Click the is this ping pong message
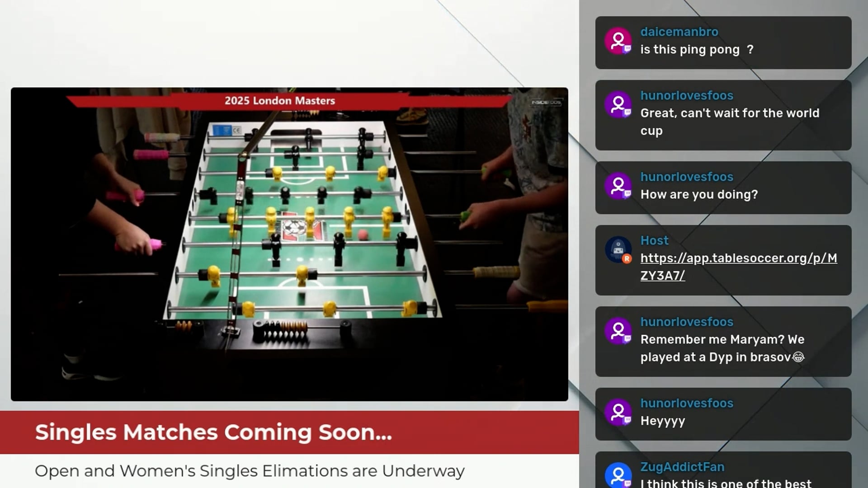This screenshot has width=868, height=488. 697,50
